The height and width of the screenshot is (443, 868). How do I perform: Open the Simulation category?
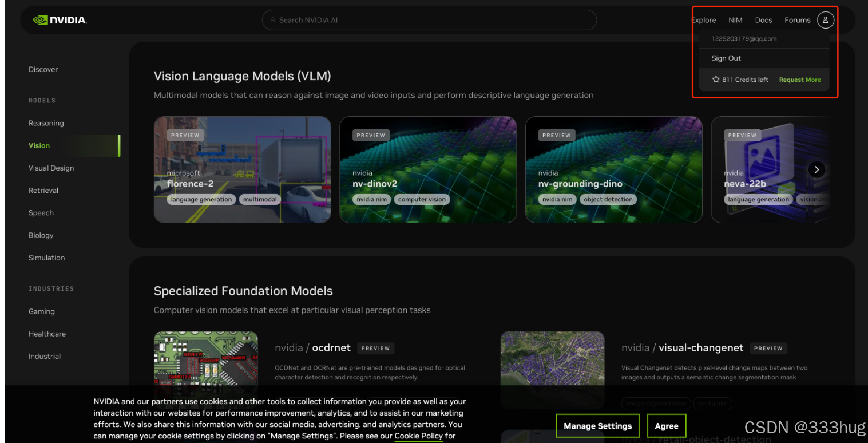pos(47,258)
